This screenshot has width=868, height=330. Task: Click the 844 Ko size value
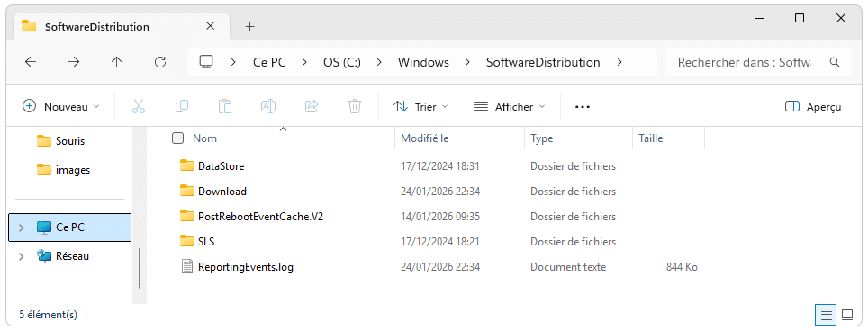point(682,268)
